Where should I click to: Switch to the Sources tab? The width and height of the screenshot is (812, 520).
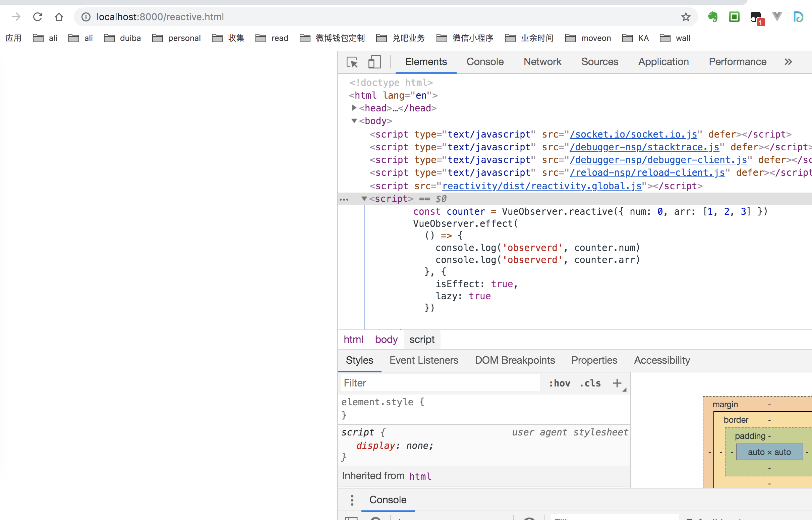[599, 62]
